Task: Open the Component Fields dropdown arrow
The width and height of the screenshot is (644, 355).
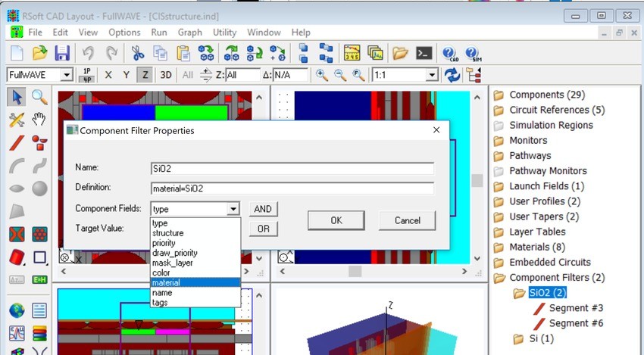Action: coord(233,209)
